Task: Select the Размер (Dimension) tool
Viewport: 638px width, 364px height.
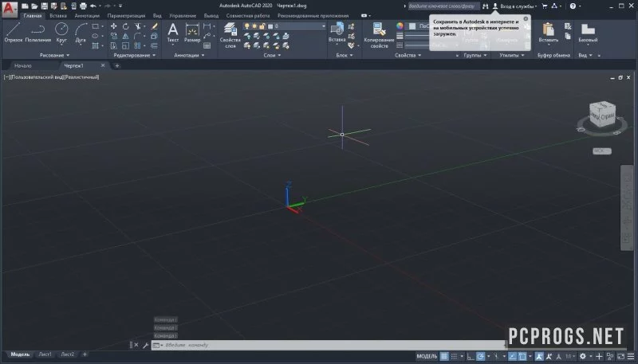Action: coord(192,33)
